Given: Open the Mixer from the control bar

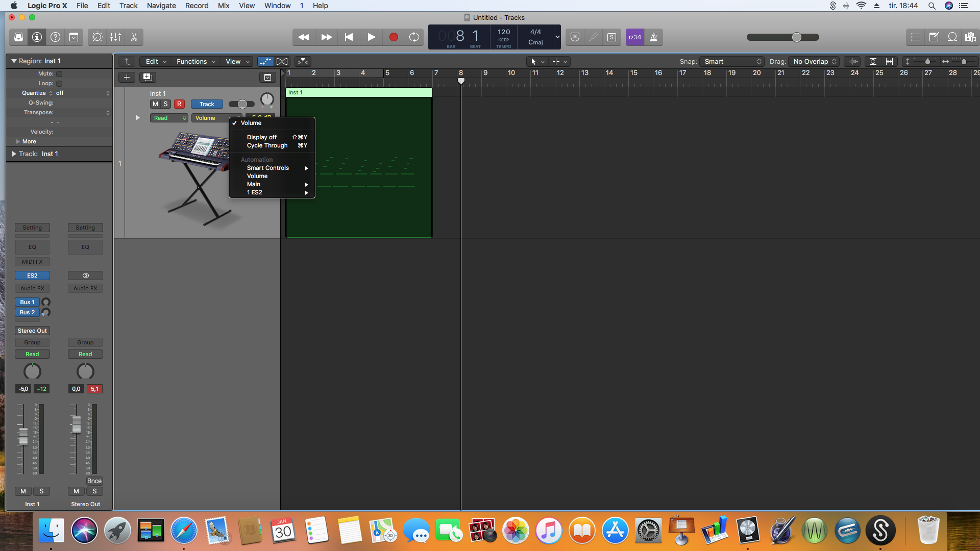Looking at the screenshot, I should point(116,37).
